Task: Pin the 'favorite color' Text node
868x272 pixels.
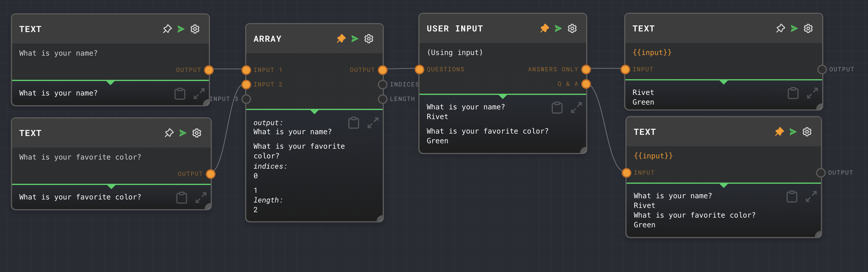Action: pos(169,133)
